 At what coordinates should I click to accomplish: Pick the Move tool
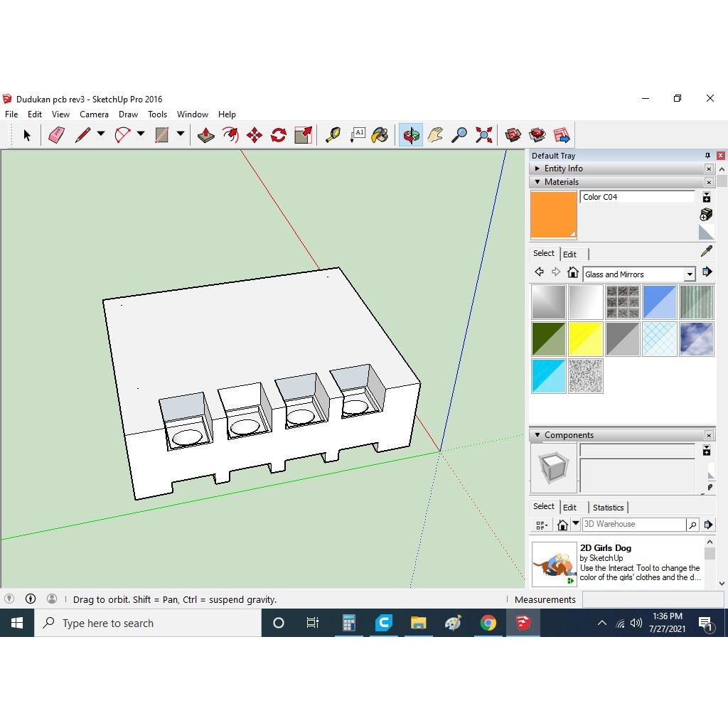pos(253,134)
